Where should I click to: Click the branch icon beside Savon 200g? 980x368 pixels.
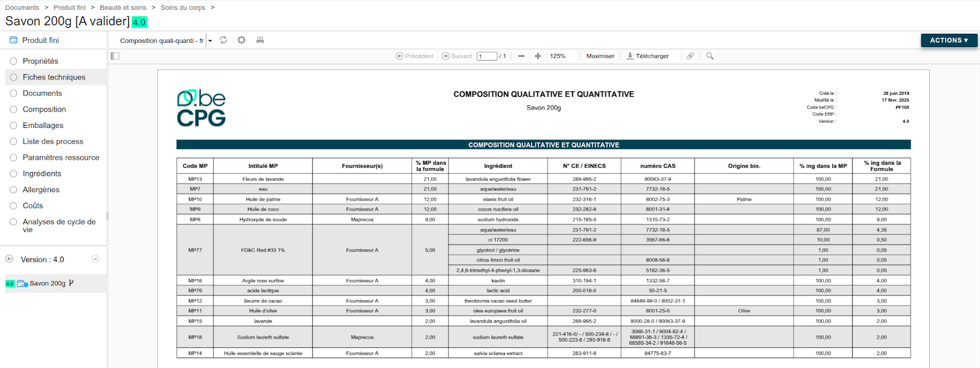pyautogui.click(x=71, y=283)
